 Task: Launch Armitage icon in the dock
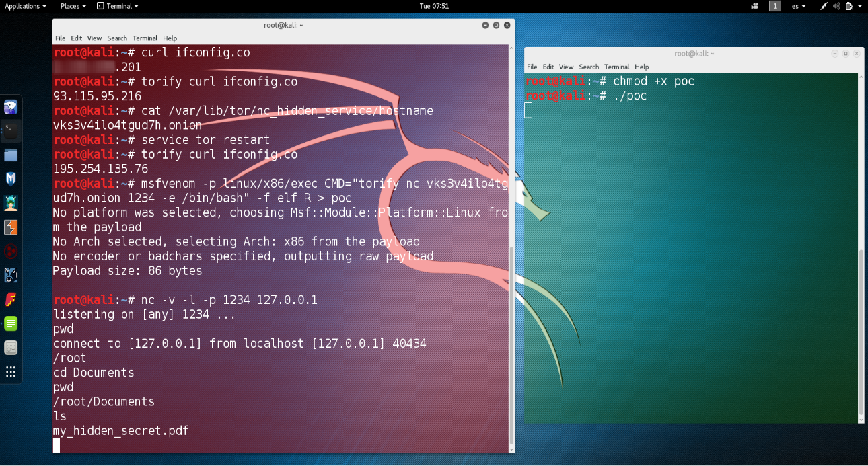pyautogui.click(x=11, y=203)
